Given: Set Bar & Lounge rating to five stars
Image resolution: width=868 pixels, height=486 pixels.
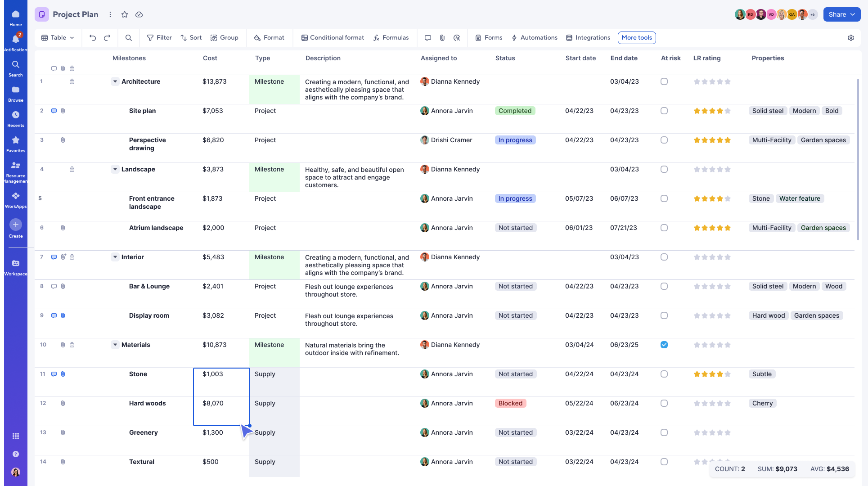Looking at the screenshot, I should (728, 287).
